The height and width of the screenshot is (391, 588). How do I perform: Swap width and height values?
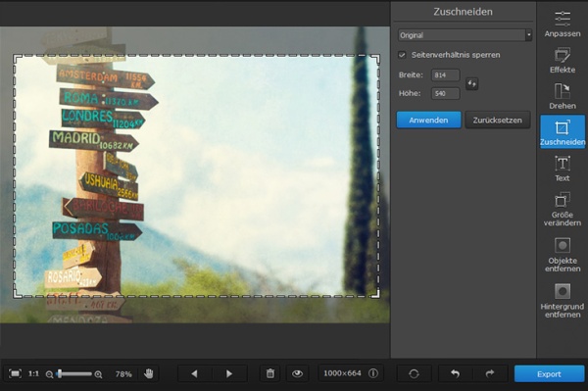click(x=471, y=83)
